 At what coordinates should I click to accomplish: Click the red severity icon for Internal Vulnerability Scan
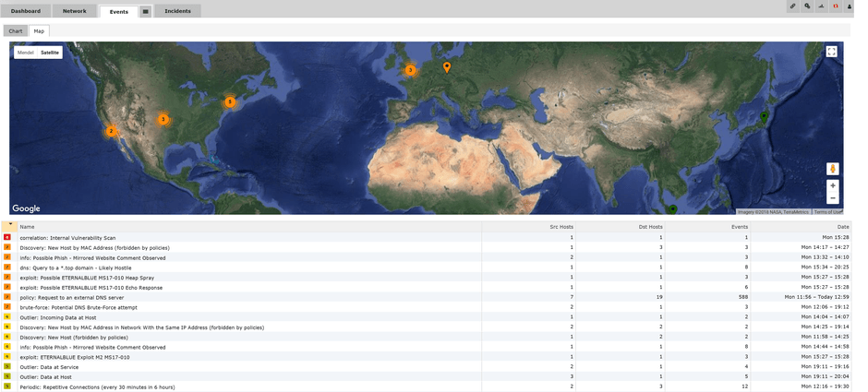(7, 238)
